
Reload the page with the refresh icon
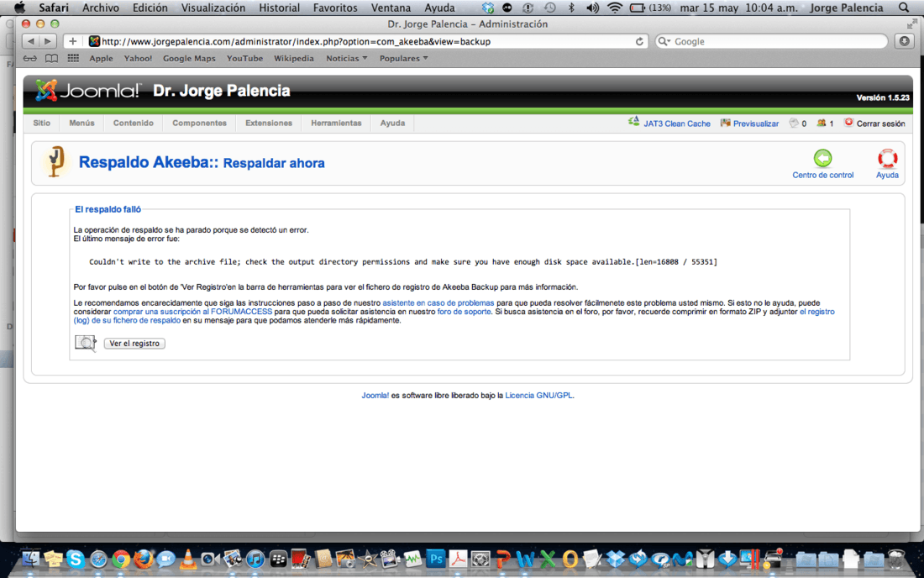[x=639, y=41]
